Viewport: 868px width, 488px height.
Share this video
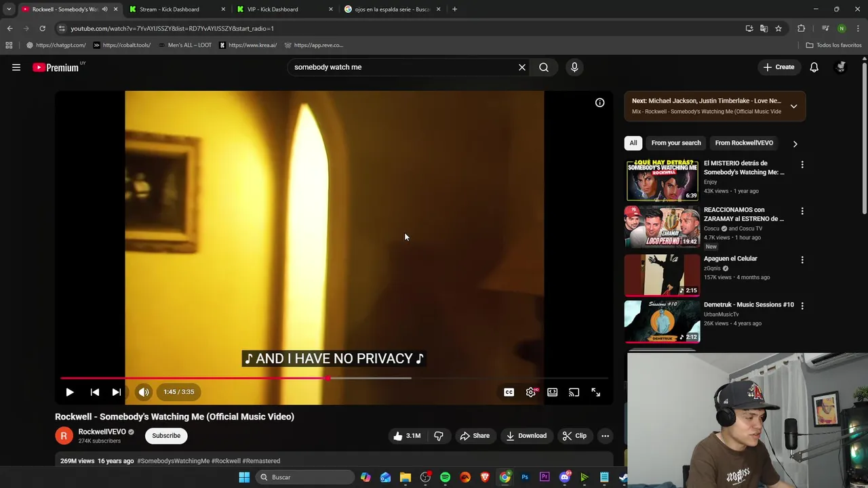pyautogui.click(x=475, y=436)
